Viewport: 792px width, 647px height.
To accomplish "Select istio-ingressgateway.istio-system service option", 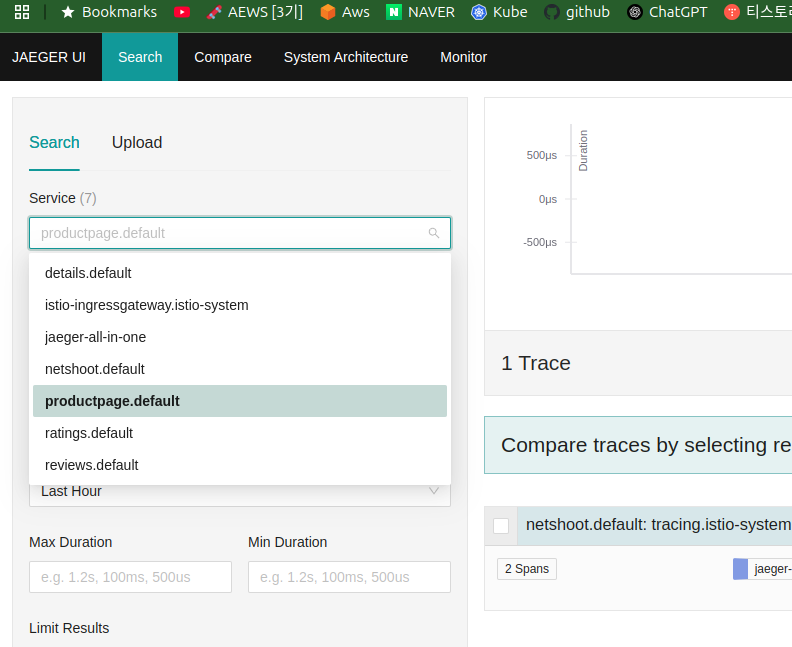I will (240, 305).
